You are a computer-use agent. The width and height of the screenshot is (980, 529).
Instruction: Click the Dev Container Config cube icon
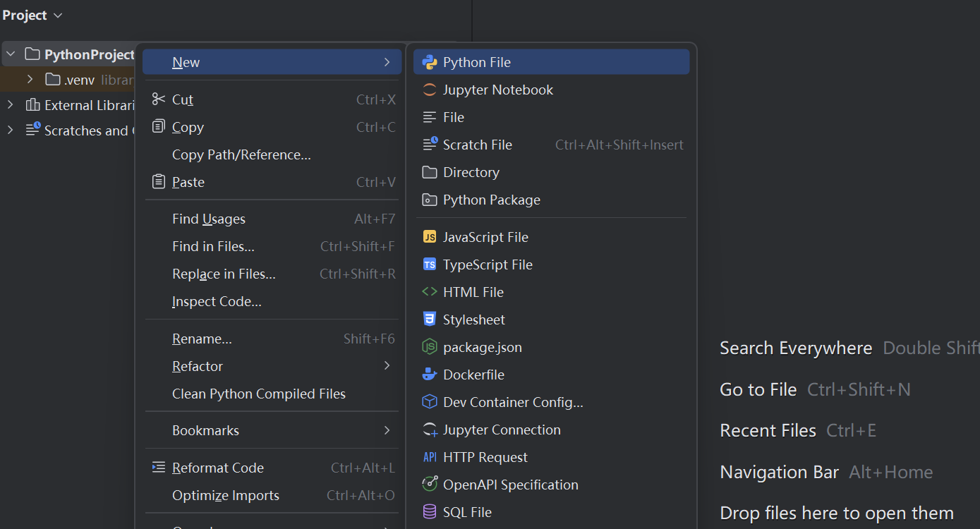coord(429,402)
